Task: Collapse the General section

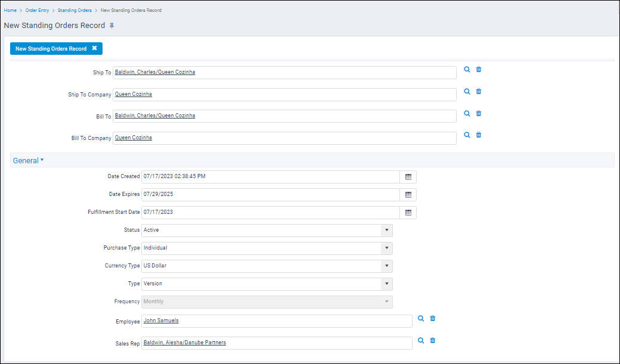Action: pos(27,160)
